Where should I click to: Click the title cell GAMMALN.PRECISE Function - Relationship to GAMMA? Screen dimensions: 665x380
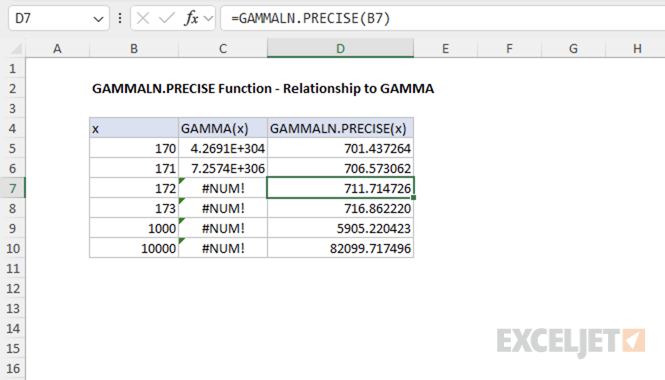click(263, 88)
